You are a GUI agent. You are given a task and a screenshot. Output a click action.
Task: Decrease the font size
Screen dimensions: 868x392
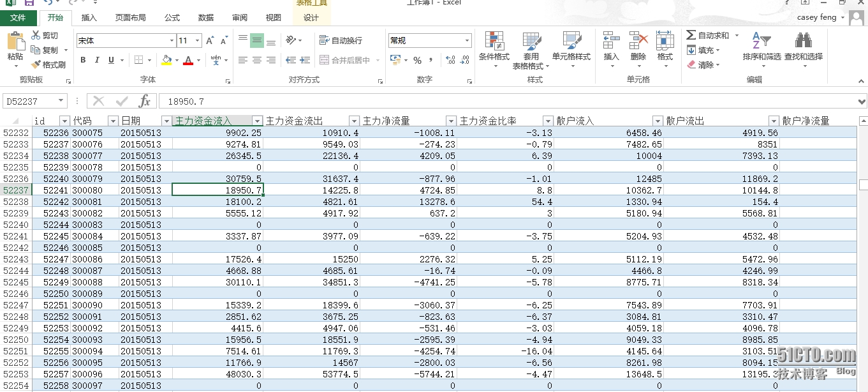coord(224,41)
